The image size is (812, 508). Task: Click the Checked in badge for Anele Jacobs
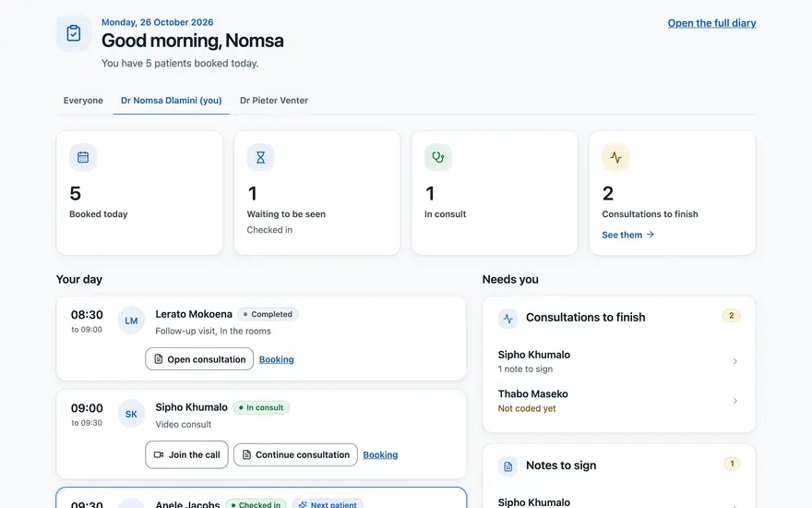(256, 504)
